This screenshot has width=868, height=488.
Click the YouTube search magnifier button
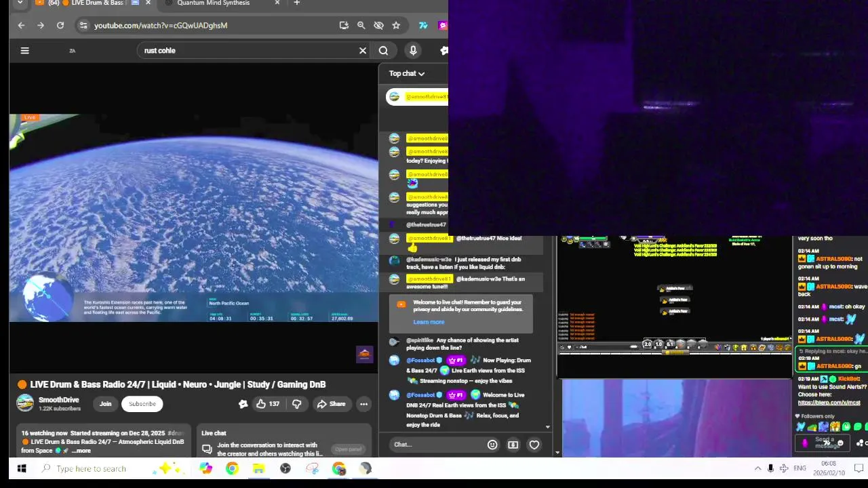coord(383,50)
